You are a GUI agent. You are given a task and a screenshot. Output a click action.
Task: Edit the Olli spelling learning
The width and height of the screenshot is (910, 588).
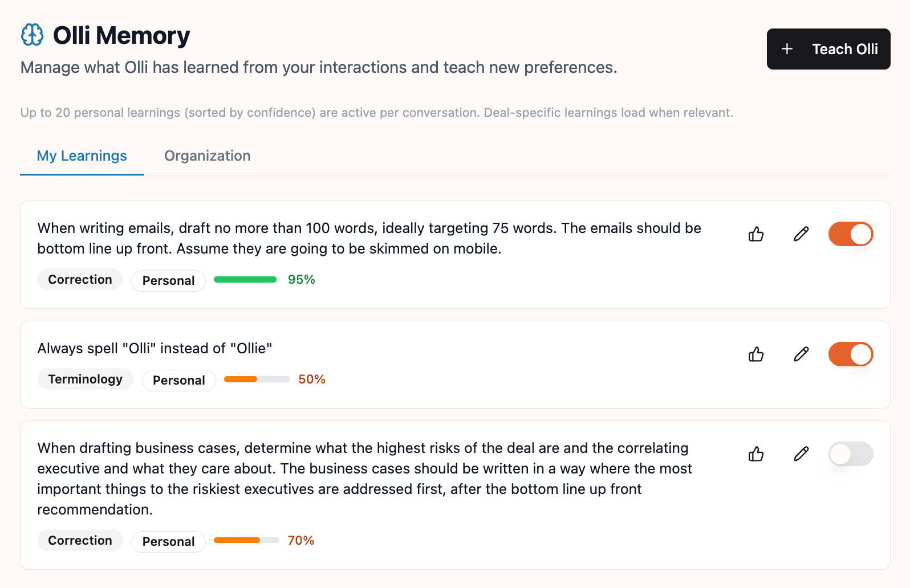coord(801,354)
